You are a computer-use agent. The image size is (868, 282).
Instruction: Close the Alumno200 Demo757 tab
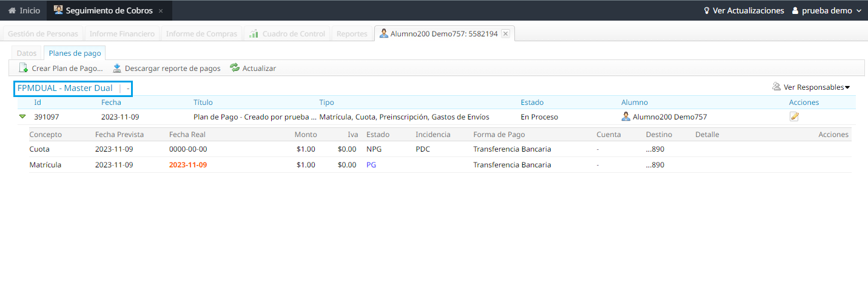[x=505, y=34]
